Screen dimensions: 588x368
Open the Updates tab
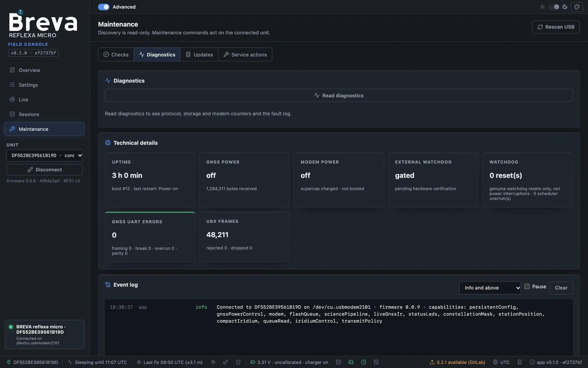point(199,54)
